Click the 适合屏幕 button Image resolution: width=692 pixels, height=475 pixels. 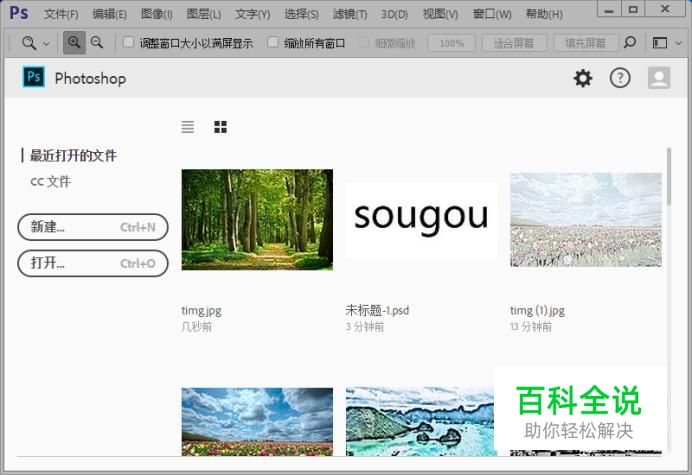pos(514,43)
